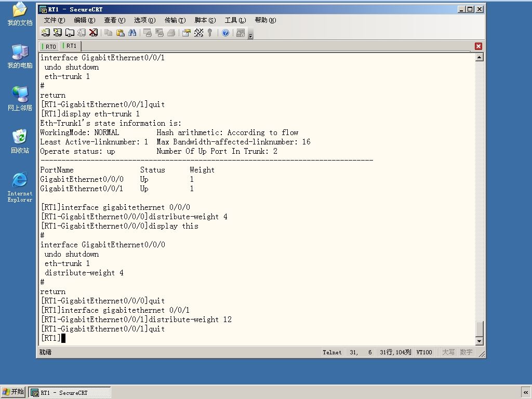Click the Disconnect session icon
The image size is (532, 399).
pyautogui.click(x=94, y=33)
